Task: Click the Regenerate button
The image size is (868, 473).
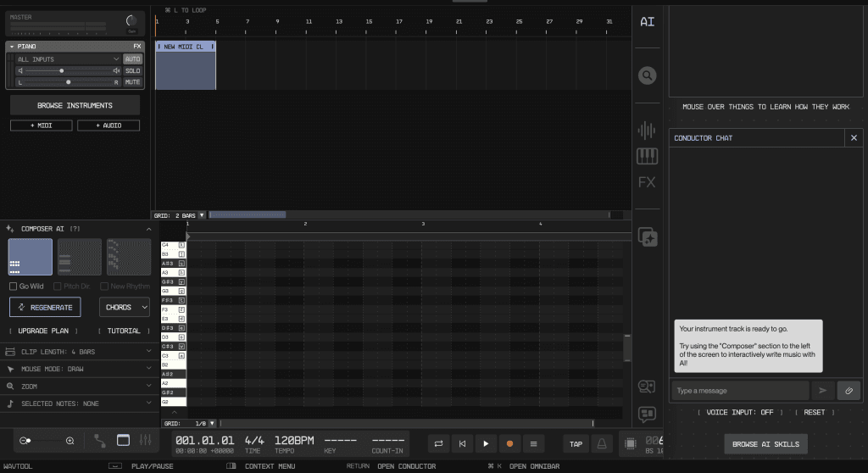Action: point(46,307)
